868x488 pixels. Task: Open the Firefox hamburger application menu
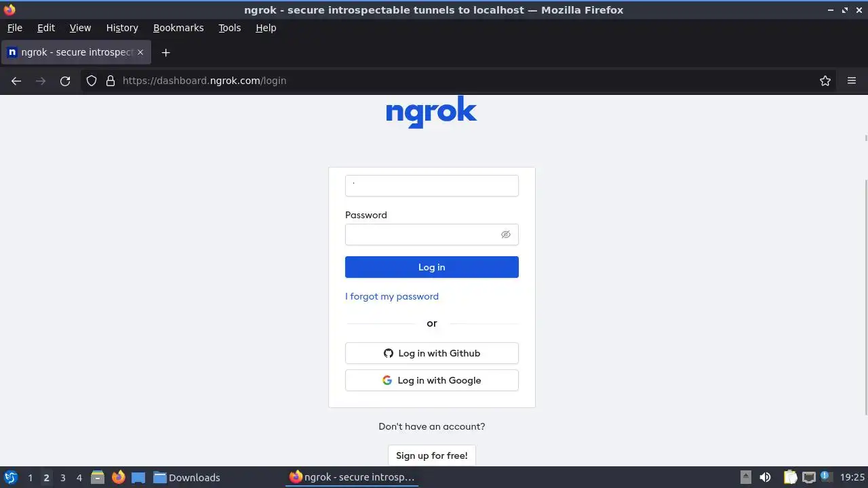[x=852, y=81]
